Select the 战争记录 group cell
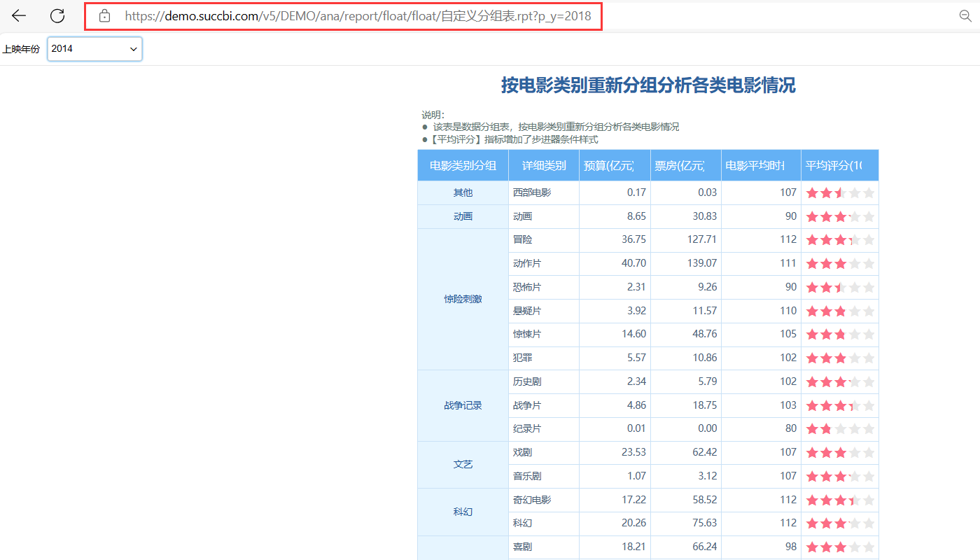This screenshot has width=980, height=560. [x=463, y=405]
